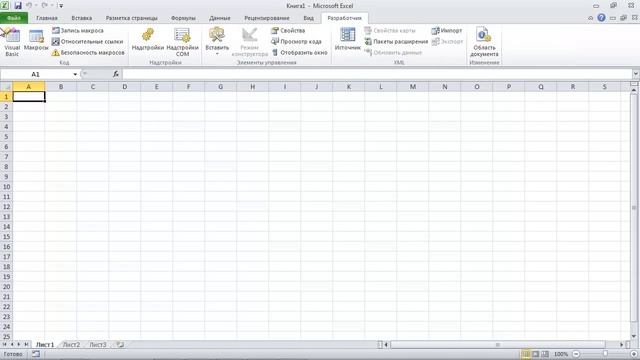Viewport: 640px width, 360px height.
Task: Switch to Page Break Preview view
Action: (545, 354)
